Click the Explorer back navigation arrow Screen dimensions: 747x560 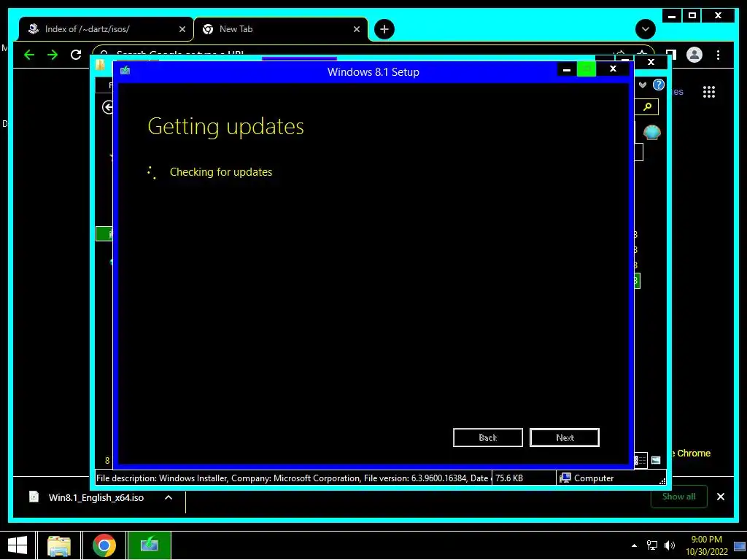pos(108,107)
